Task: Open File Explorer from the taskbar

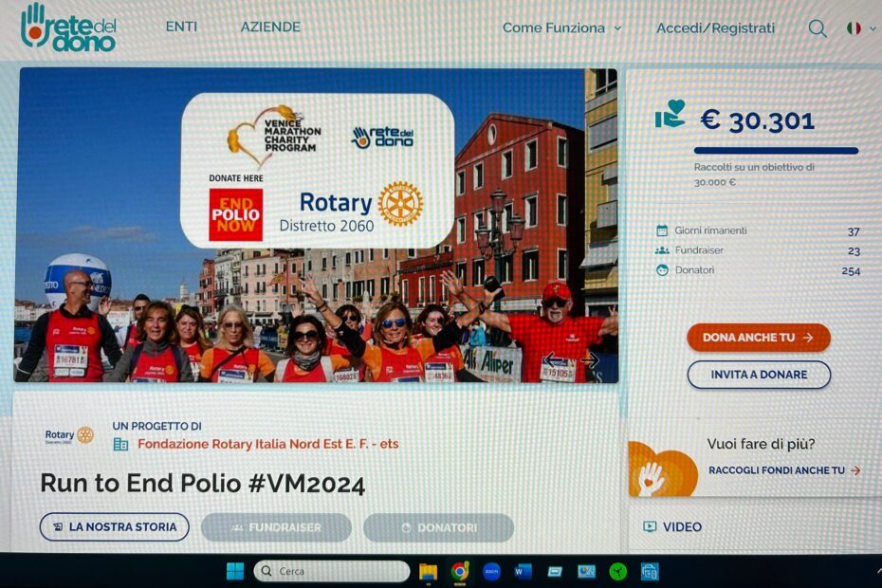Action: pyautogui.click(x=428, y=571)
